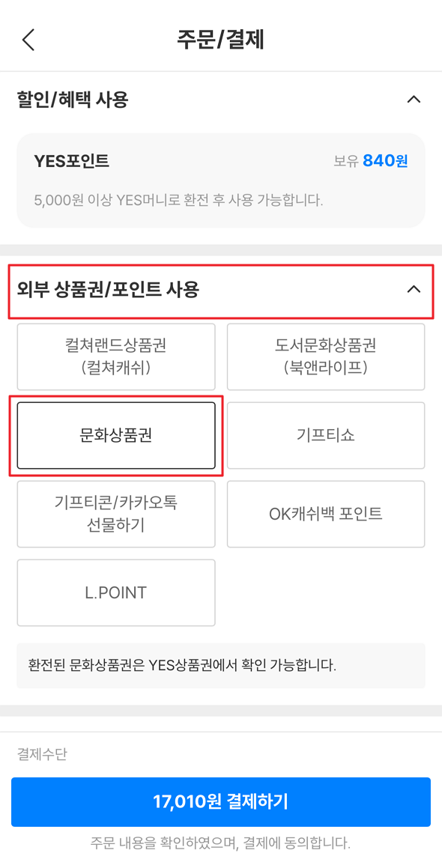
Task: Select the L.POINT option
Action: (x=115, y=592)
